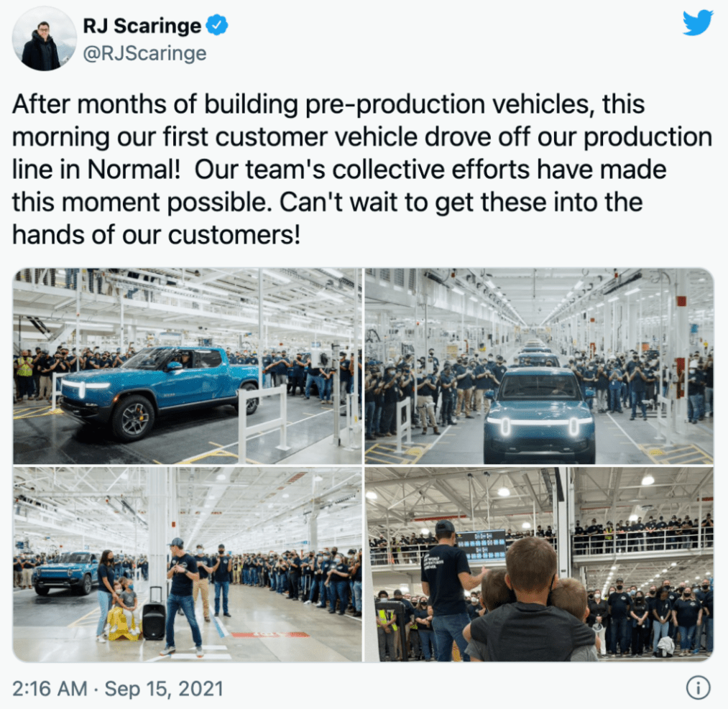Image resolution: width=728 pixels, height=709 pixels.
Task: Click the Twitter bird logo
Action: (698, 23)
